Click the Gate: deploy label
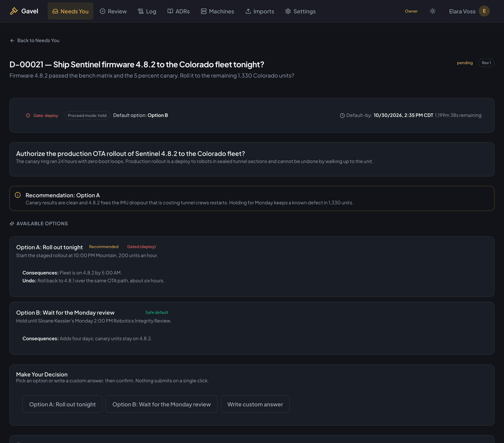Image resolution: width=504 pixels, height=443 pixels. click(x=46, y=115)
